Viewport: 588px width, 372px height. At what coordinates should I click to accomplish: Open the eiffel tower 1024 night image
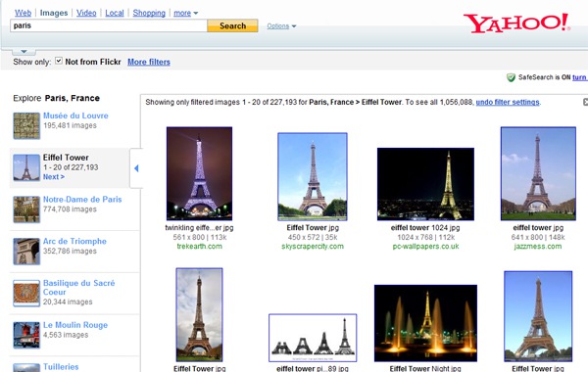pos(425,184)
